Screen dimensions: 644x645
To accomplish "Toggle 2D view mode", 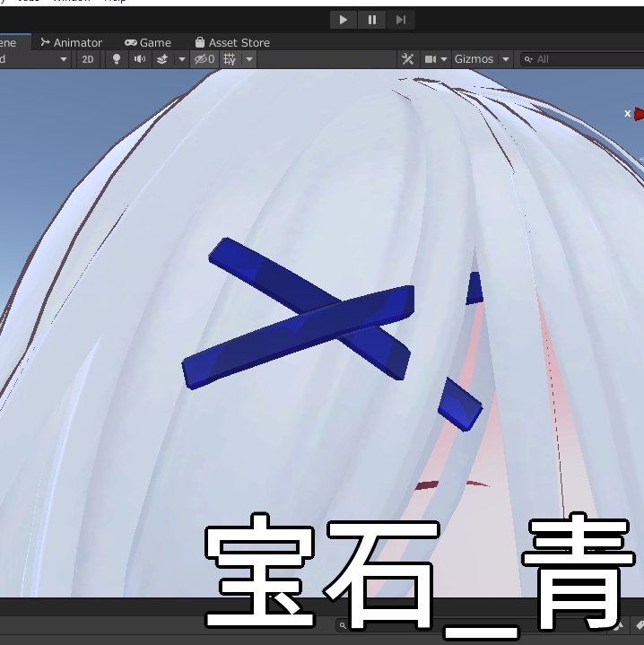I will [x=88, y=59].
